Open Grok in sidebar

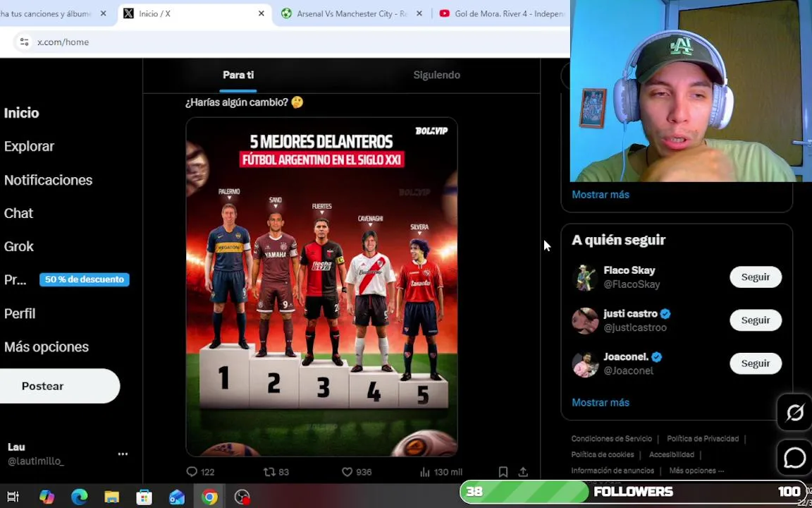click(18, 247)
